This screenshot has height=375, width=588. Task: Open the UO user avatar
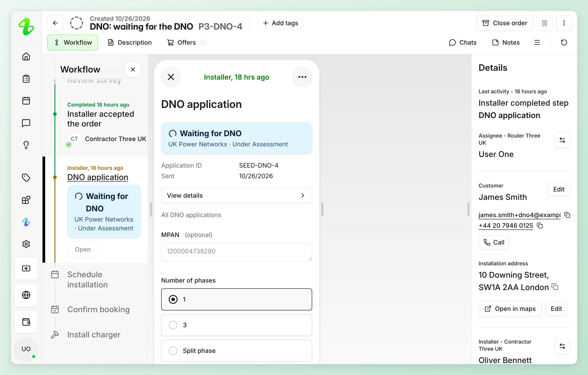tap(26, 349)
